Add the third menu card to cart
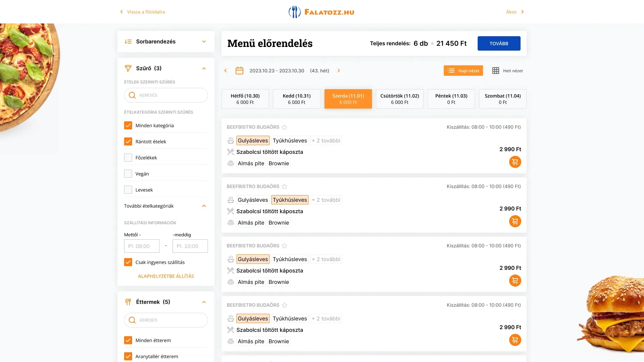This screenshot has width=644, height=362. click(515, 281)
